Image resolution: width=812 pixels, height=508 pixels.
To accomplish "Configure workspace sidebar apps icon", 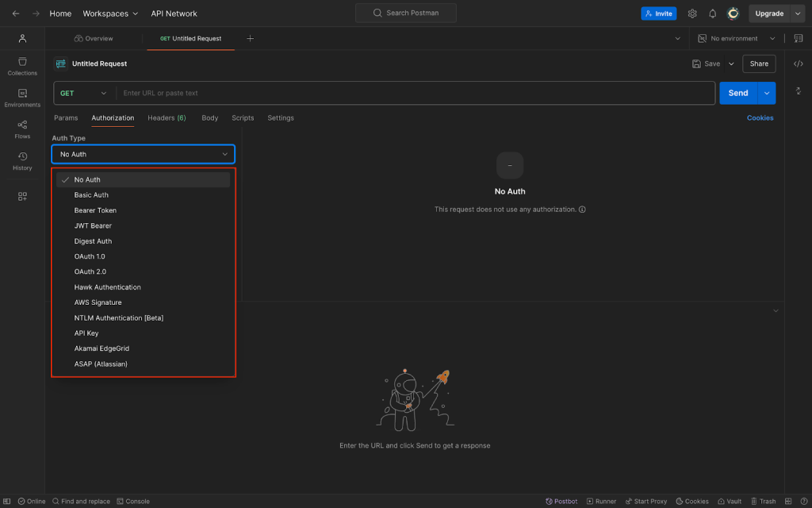I will click(x=22, y=197).
